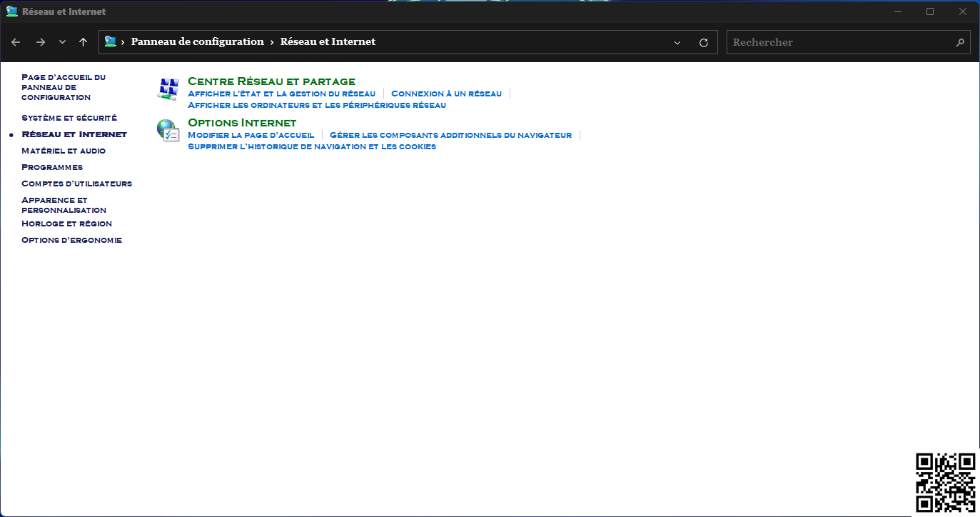Click the Control Panel icon in address bar
Screen dimensions: 980x517
(111, 41)
